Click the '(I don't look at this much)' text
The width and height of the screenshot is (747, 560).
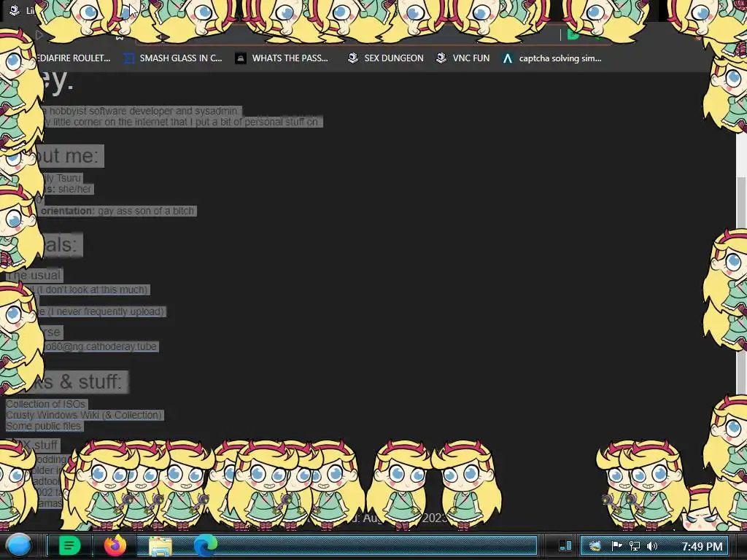tap(93, 289)
